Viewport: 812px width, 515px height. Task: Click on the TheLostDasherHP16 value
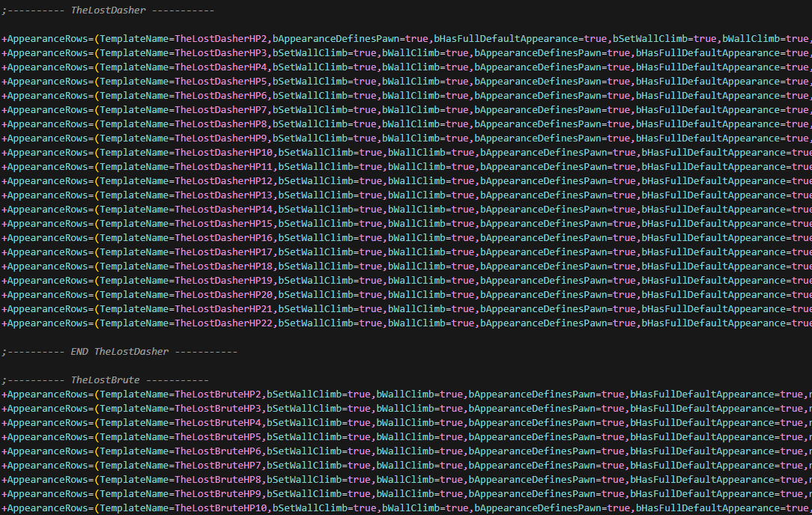point(224,238)
